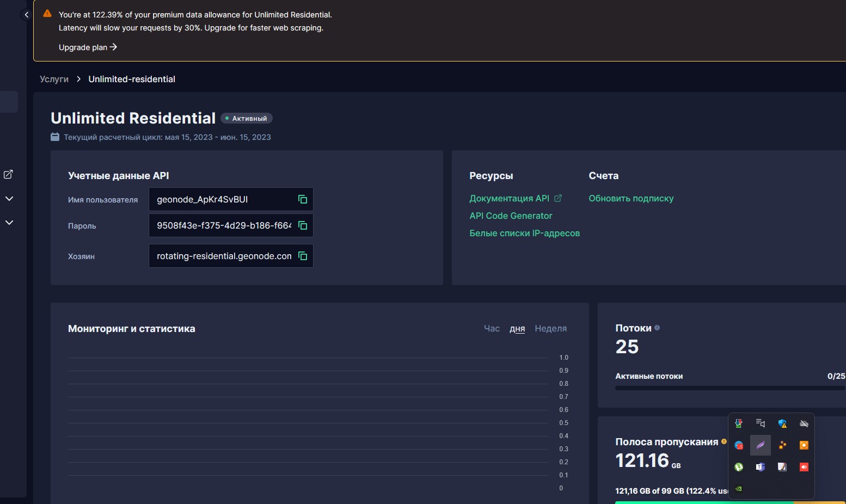Click the calendar icon by the billing cycle
The image size is (846, 504).
[x=55, y=137]
